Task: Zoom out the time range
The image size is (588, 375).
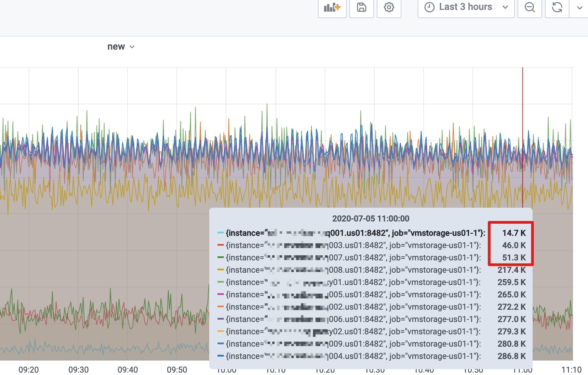Action: click(530, 7)
